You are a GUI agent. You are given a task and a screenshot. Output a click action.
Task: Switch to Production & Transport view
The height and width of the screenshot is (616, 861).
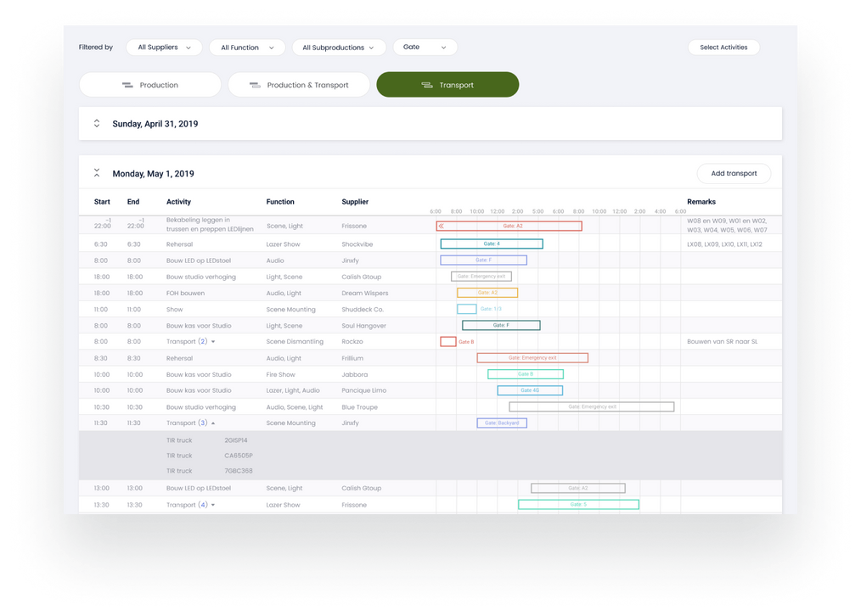[298, 85]
